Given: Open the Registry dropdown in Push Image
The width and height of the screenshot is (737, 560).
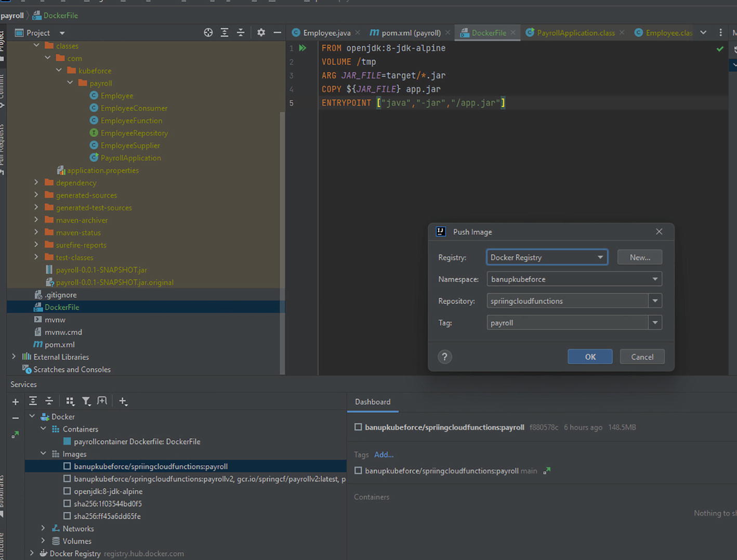Looking at the screenshot, I should click(600, 257).
